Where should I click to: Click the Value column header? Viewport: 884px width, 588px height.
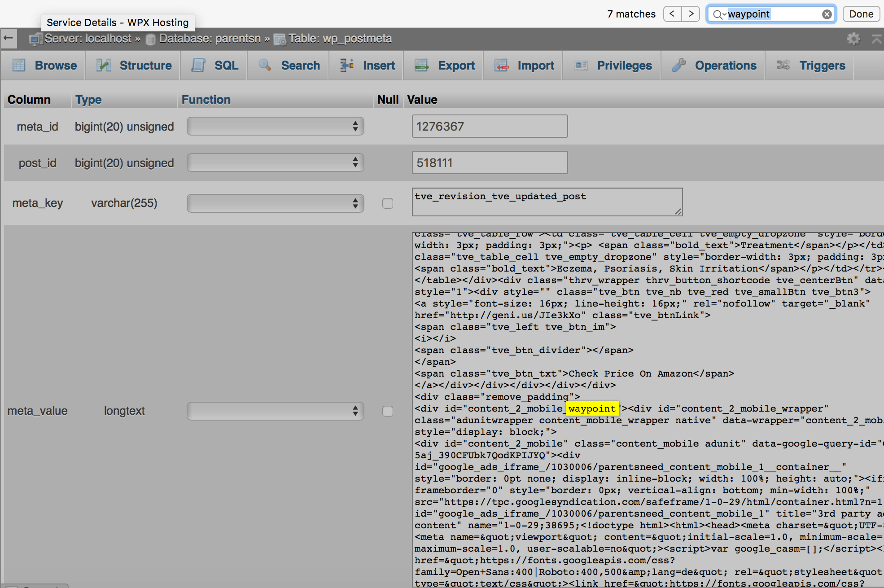click(x=422, y=100)
